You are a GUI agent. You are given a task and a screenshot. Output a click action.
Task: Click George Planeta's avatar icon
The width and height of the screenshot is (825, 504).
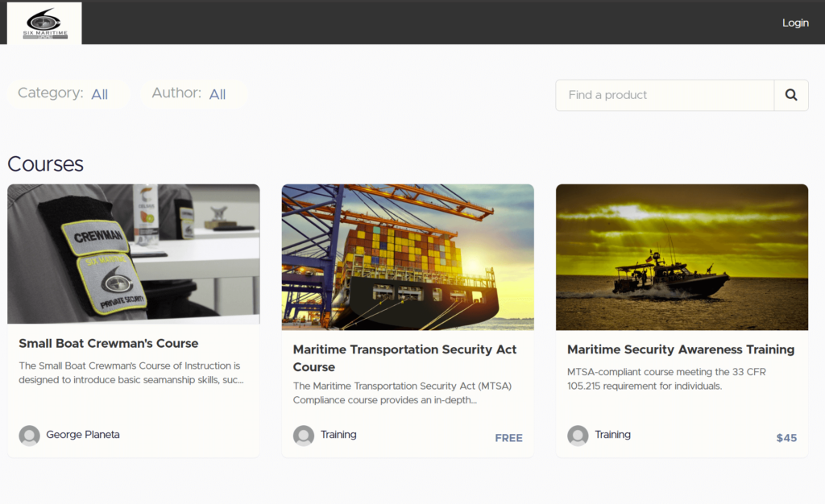[29, 436]
